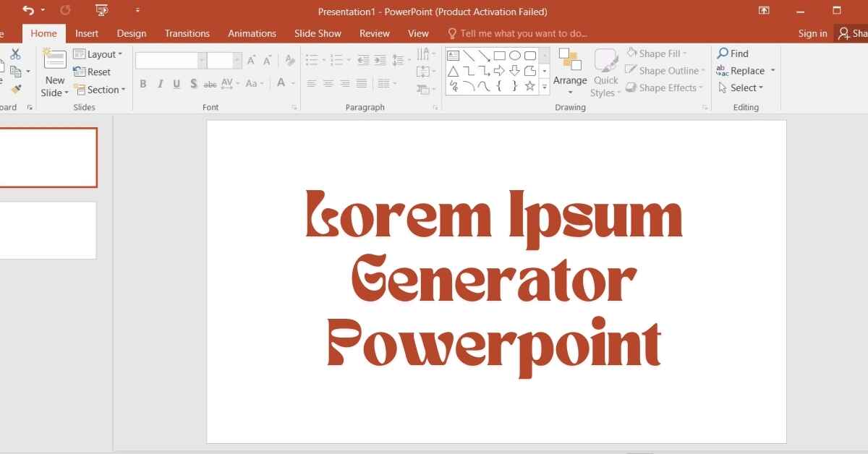Screen dimensions: 868x454
Task: Select the triangle shape in Drawing group
Action: [x=453, y=71]
